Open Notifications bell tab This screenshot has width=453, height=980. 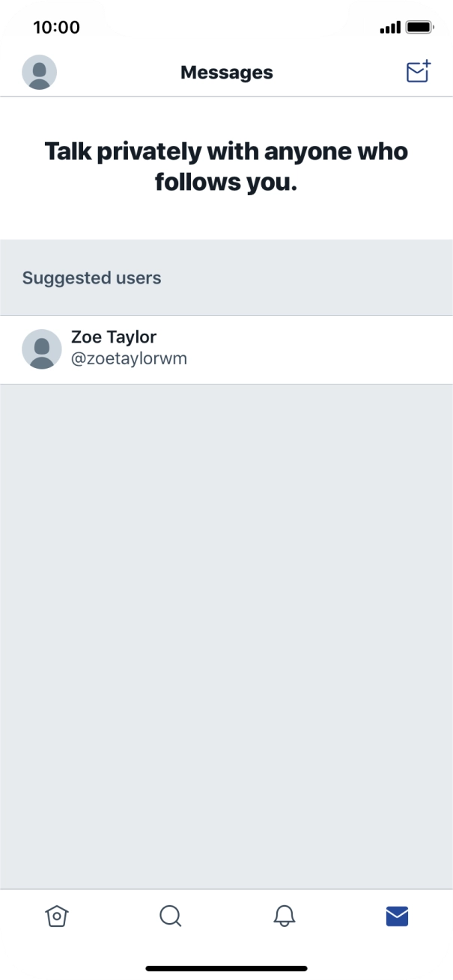point(285,916)
